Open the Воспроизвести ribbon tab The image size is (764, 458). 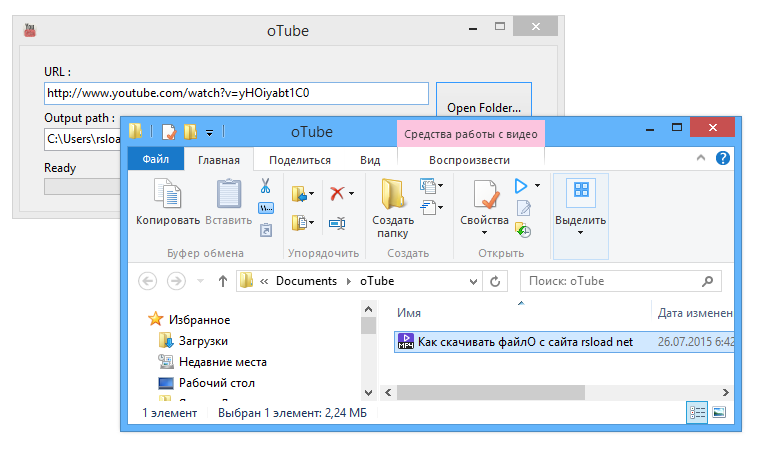[x=469, y=160]
